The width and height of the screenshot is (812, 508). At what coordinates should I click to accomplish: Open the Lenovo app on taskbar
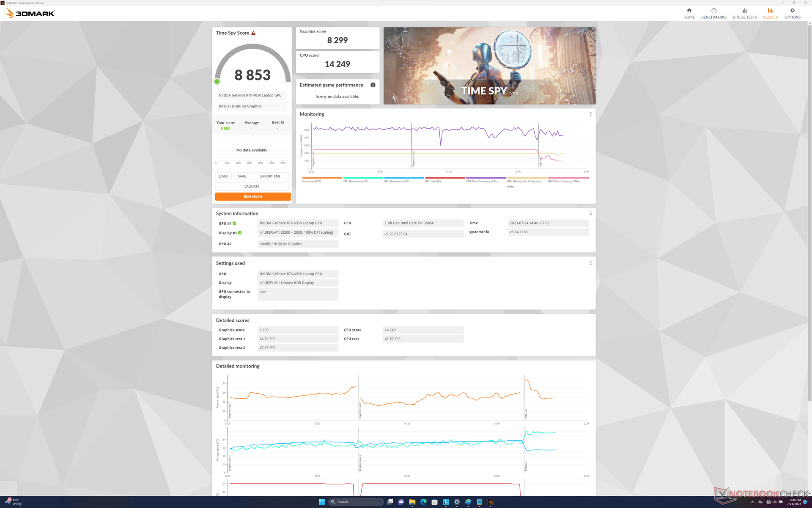446,502
